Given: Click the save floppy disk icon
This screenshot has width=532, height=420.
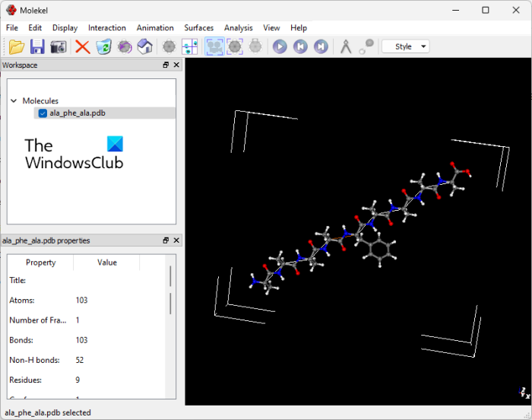Looking at the screenshot, I should 36,46.
